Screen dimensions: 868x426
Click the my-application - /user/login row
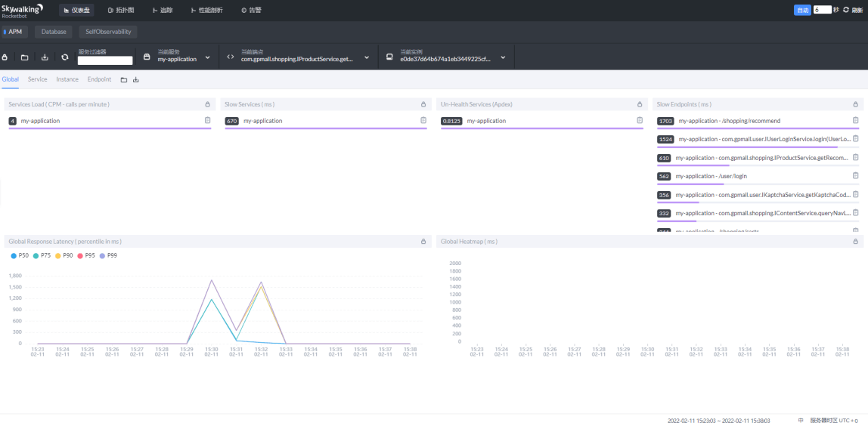click(x=758, y=177)
